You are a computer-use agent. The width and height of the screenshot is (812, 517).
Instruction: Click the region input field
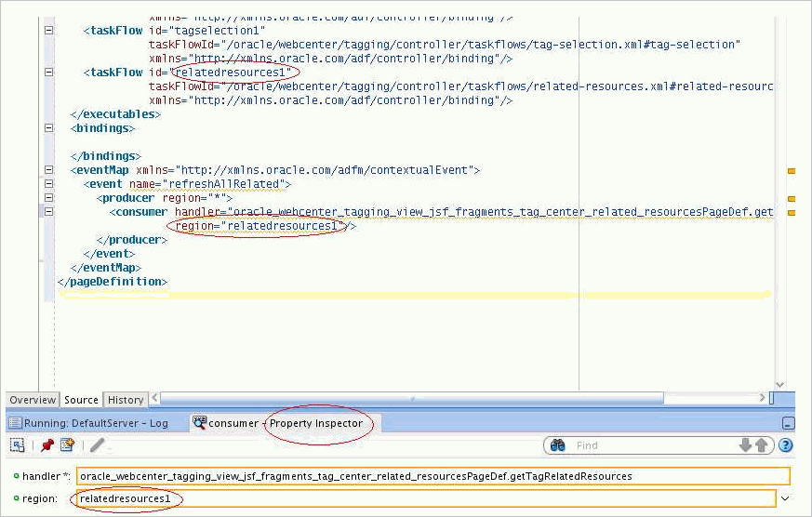(x=426, y=498)
